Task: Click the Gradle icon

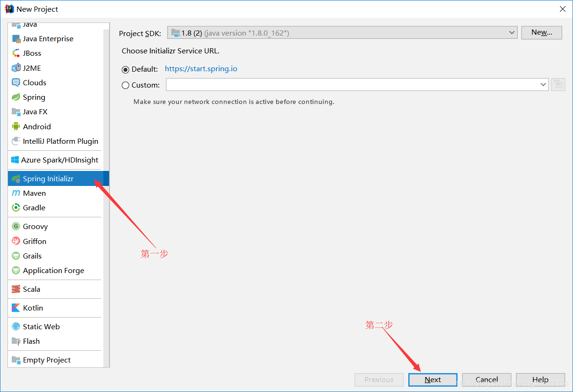Action: coord(16,207)
